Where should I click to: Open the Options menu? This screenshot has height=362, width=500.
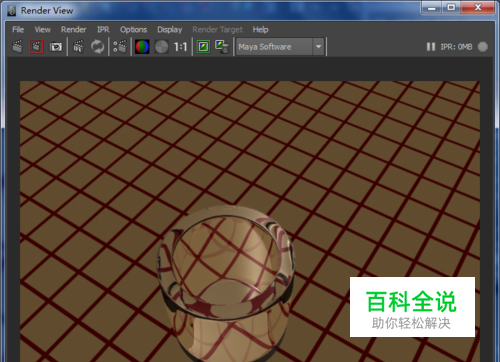pyautogui.click(x=133, y=30)
